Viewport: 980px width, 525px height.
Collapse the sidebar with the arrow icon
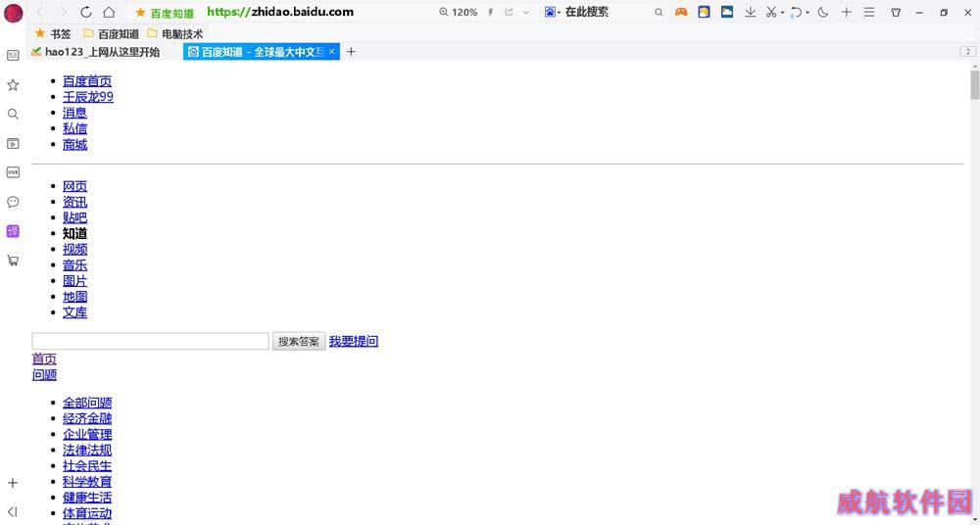[x=13, y=511]
